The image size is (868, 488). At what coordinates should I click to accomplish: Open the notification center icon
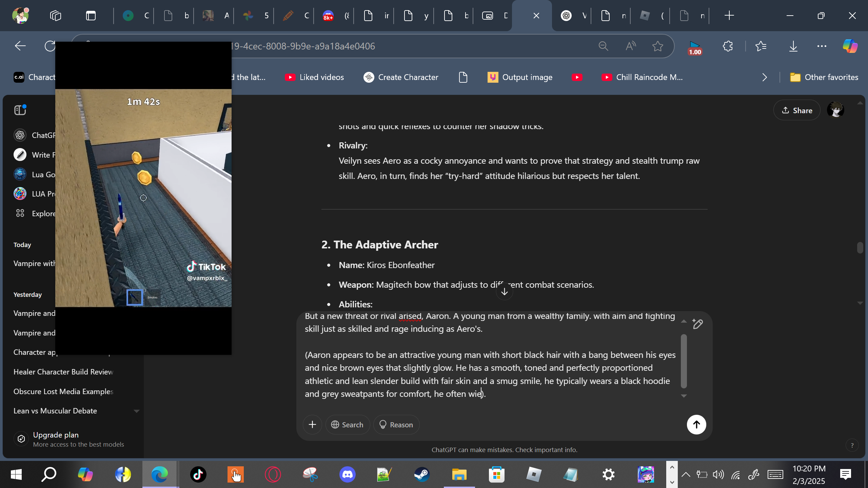(846, 474)
